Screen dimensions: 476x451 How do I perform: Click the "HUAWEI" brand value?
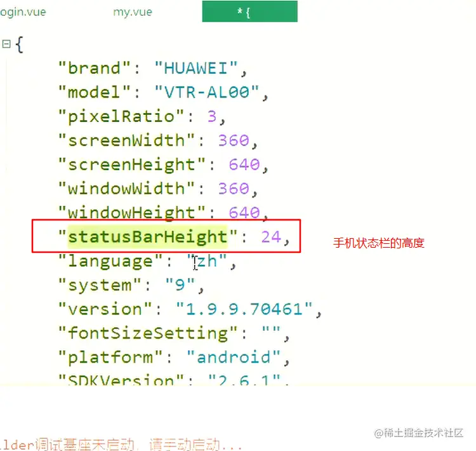coord(196,68)
